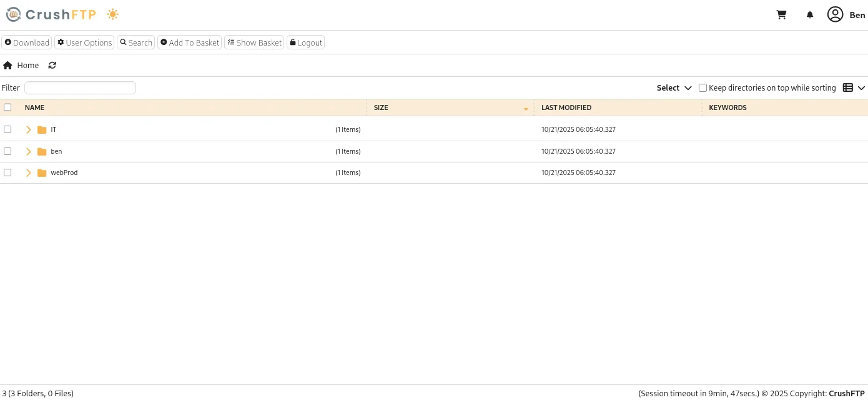The height and width of the screenshot is (400, 868).
Task: Open User Options
Action: (x=84, y=42)
